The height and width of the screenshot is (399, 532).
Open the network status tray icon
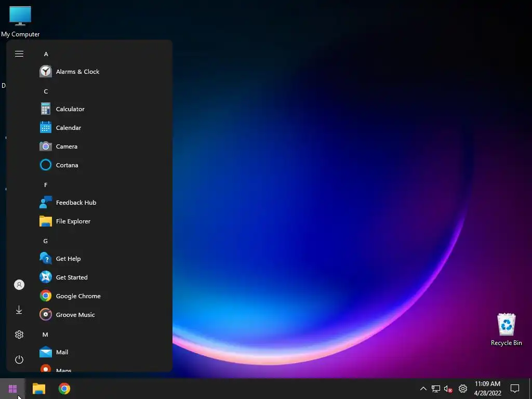436,389
